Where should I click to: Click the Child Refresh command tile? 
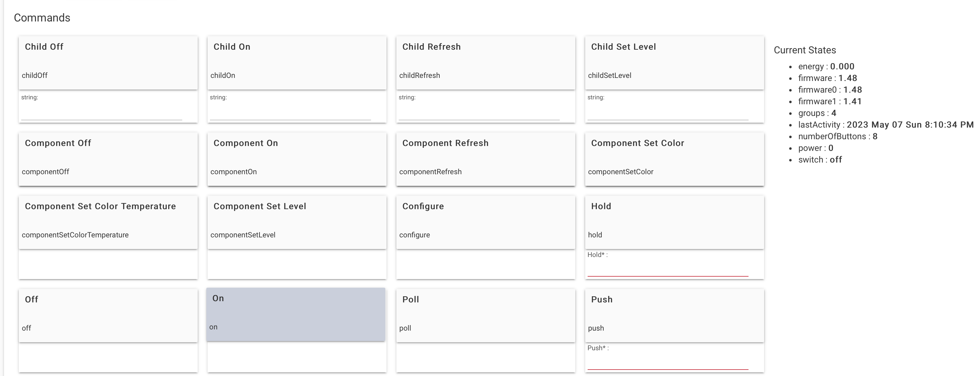(485, 63)
